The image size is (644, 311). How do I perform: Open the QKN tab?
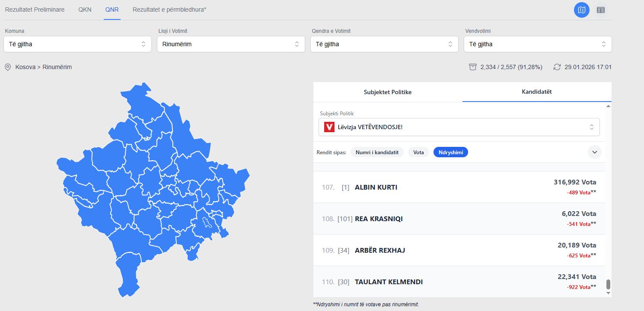click(x=85, y=10)
